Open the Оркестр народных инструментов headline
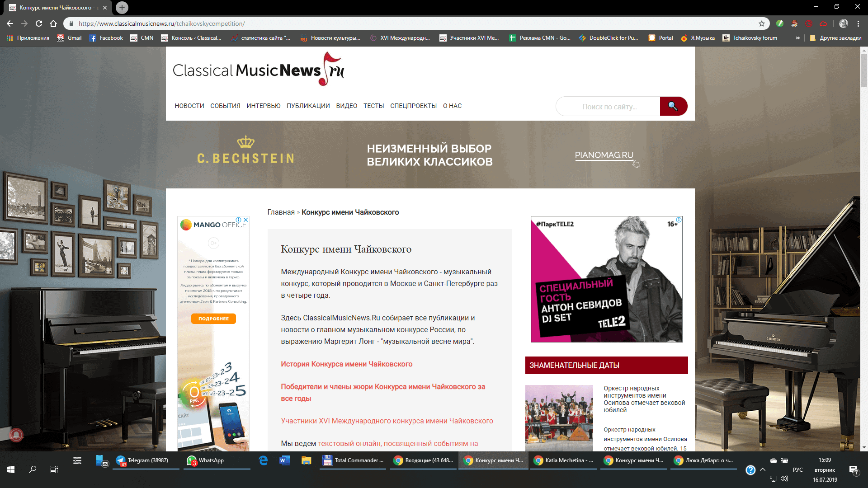 (x=644, y=399)
